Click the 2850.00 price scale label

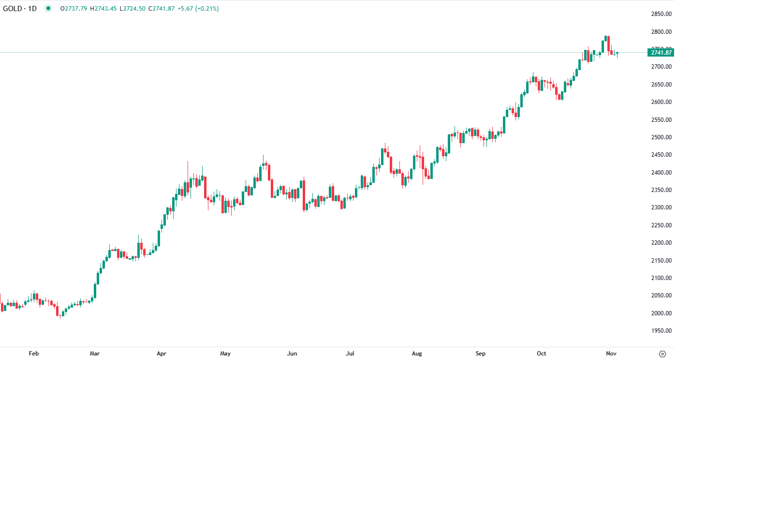point(661,14)
